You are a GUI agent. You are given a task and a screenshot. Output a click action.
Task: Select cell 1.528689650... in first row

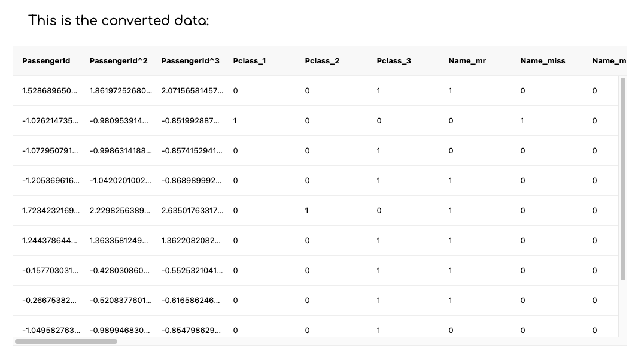(x=49, y=91)
